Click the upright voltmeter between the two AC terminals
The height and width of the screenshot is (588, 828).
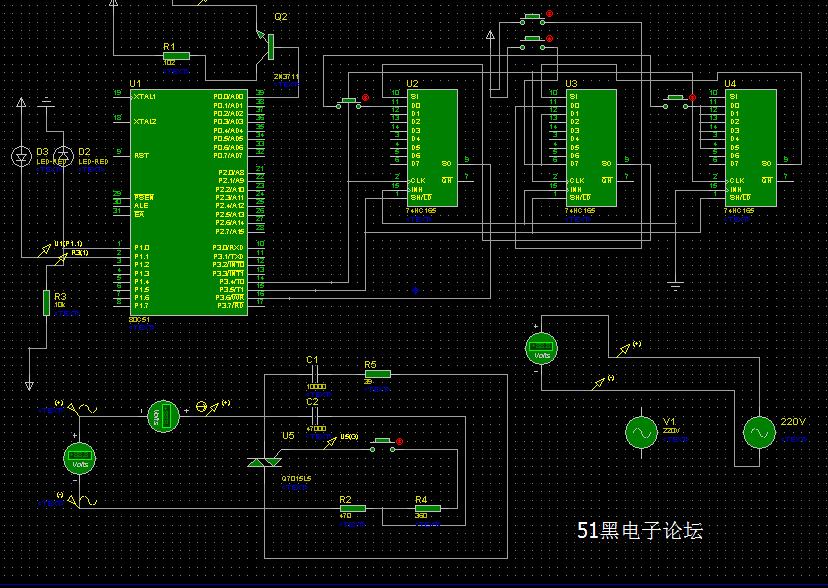coord(79,458)
